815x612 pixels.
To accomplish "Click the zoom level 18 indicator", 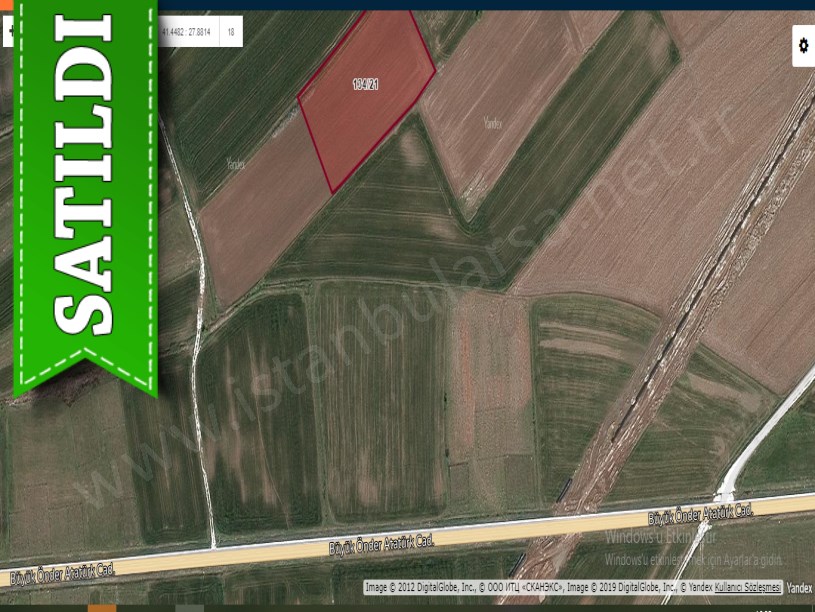I will point(231,32).
